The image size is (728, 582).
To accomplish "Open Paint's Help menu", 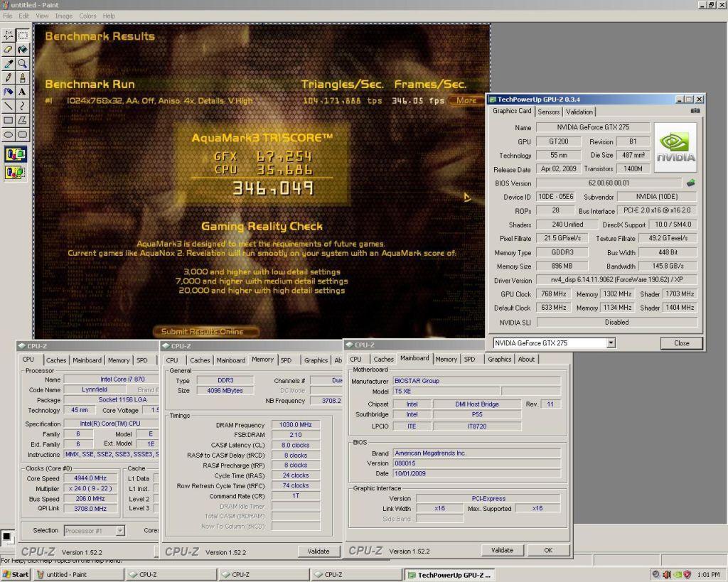I will (109, 16).
